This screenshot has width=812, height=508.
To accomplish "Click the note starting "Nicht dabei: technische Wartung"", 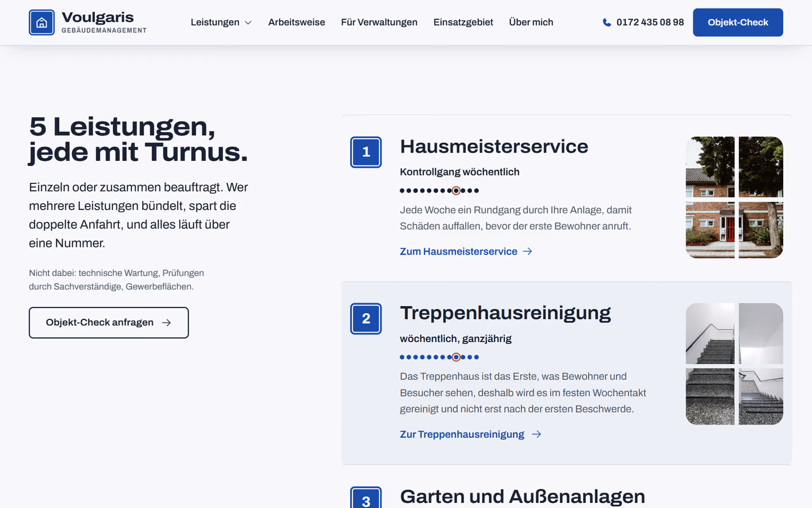I will click(117, 280).
